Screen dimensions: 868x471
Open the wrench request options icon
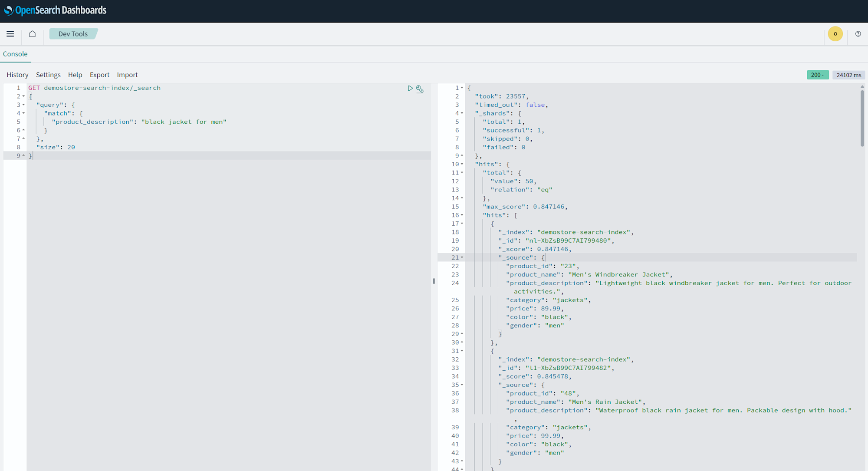(420, 89)
